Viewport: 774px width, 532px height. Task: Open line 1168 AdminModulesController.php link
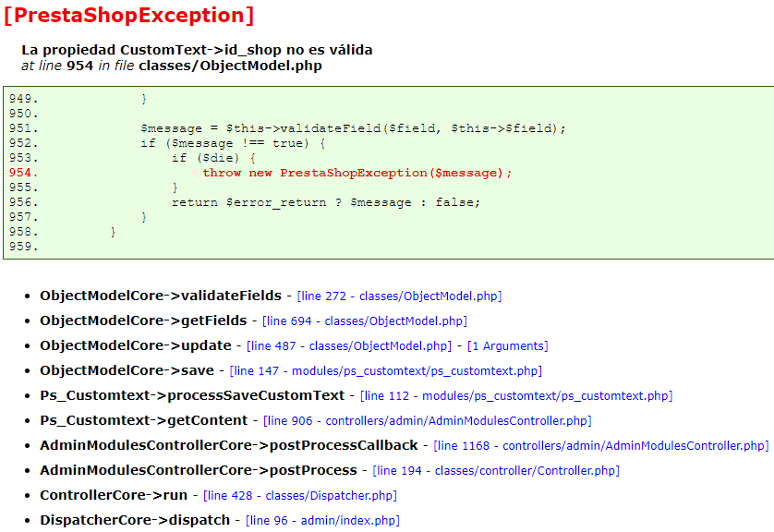tap(601, 445)
